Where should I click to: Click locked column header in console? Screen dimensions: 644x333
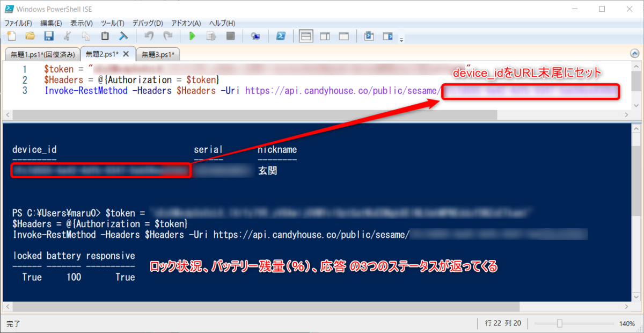coord(27,256)
